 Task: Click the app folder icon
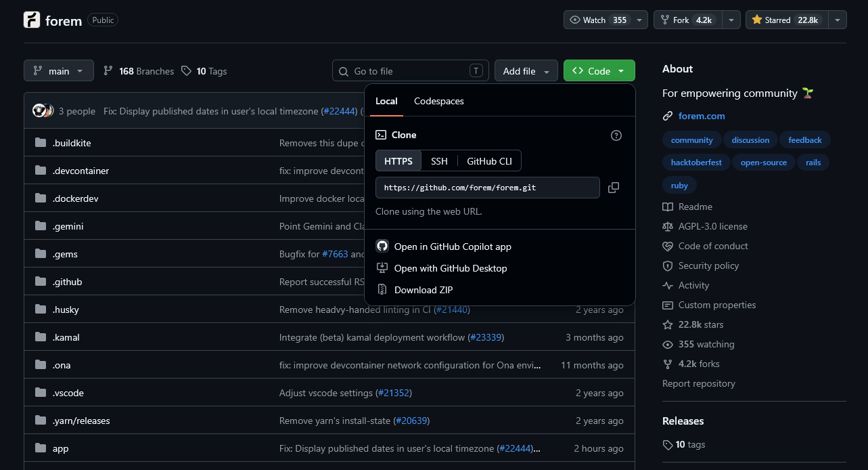(41, 448)
